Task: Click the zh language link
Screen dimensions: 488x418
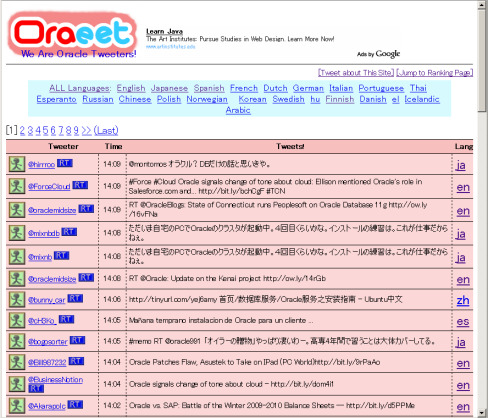Action: click(463, 300)
